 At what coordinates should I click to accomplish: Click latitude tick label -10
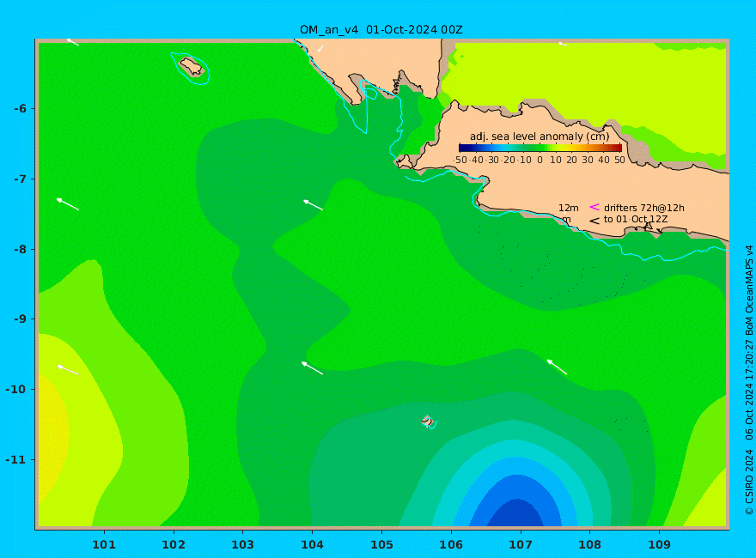tap(16, 389)
